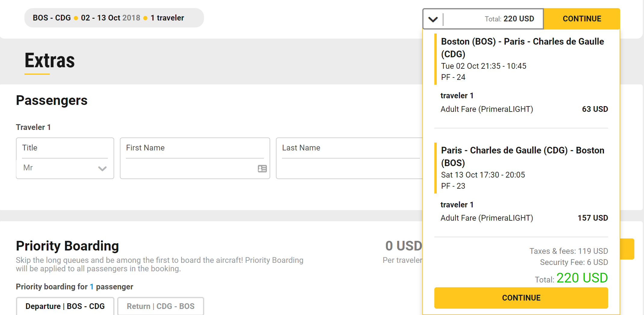
Task: Click the return Adult Fare 157 USD line
Action: pos(524,218)
